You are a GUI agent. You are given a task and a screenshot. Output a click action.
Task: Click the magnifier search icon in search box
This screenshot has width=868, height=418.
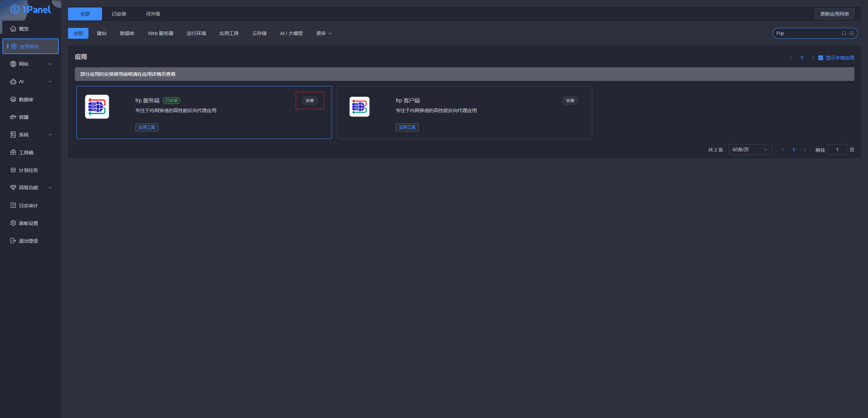coord(844,33)
